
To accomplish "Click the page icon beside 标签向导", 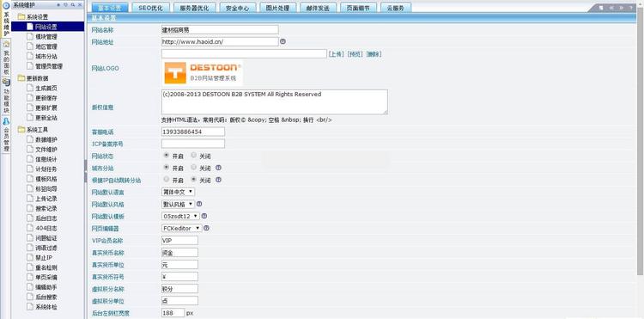I will [29, 188].
